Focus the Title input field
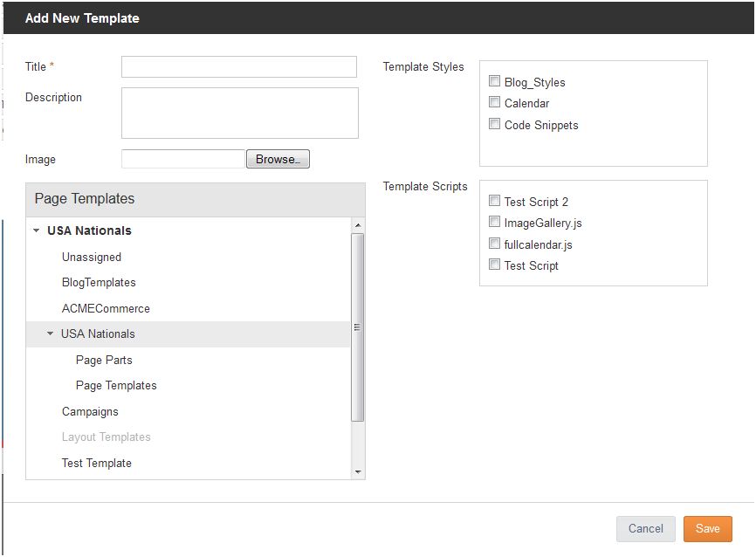The image size is (756, 557). (239, 66)
